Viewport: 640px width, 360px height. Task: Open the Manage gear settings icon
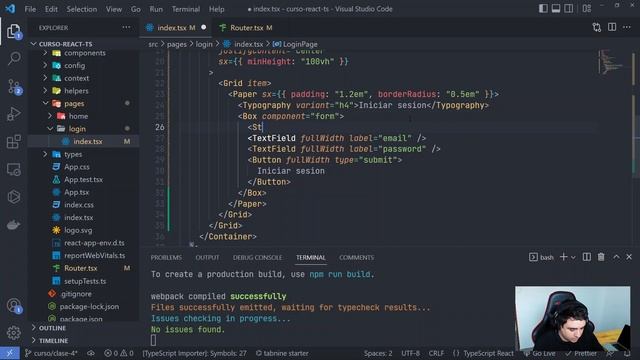pos(14,333)
